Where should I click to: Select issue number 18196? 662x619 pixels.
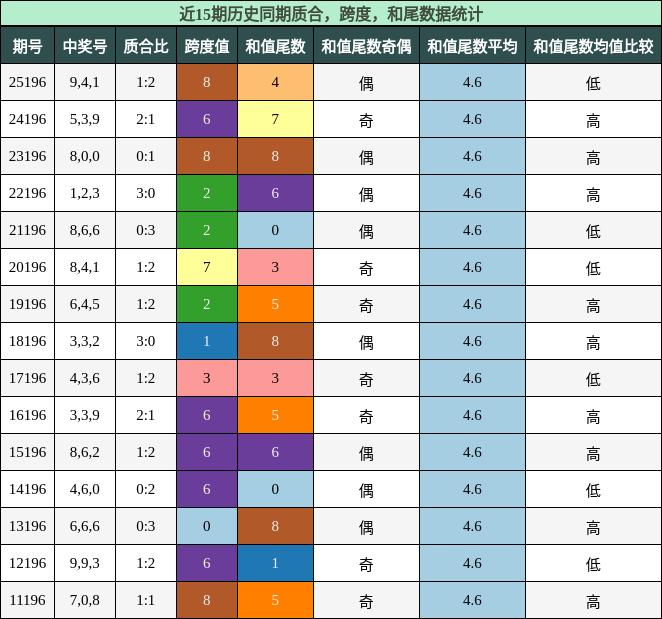tap(27, 341)
